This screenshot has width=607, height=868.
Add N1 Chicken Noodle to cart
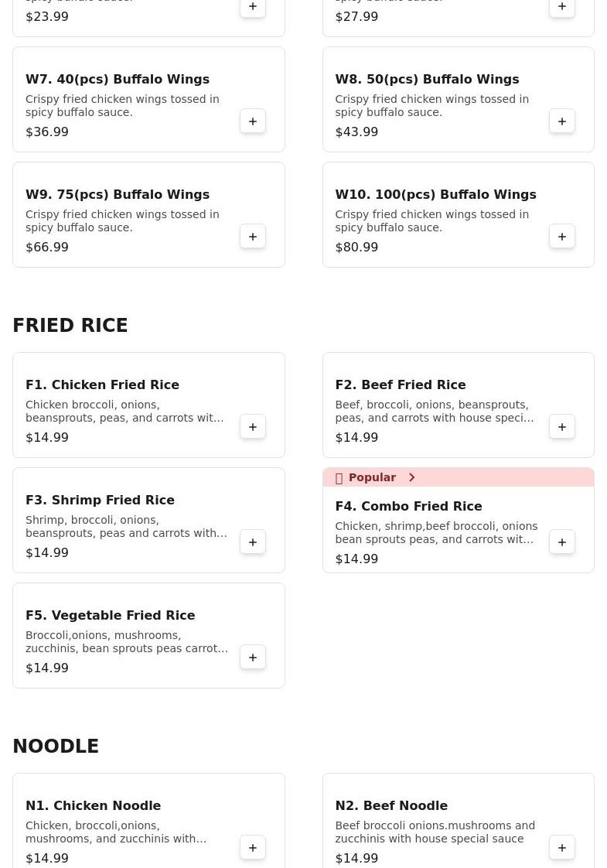(253, 848)
